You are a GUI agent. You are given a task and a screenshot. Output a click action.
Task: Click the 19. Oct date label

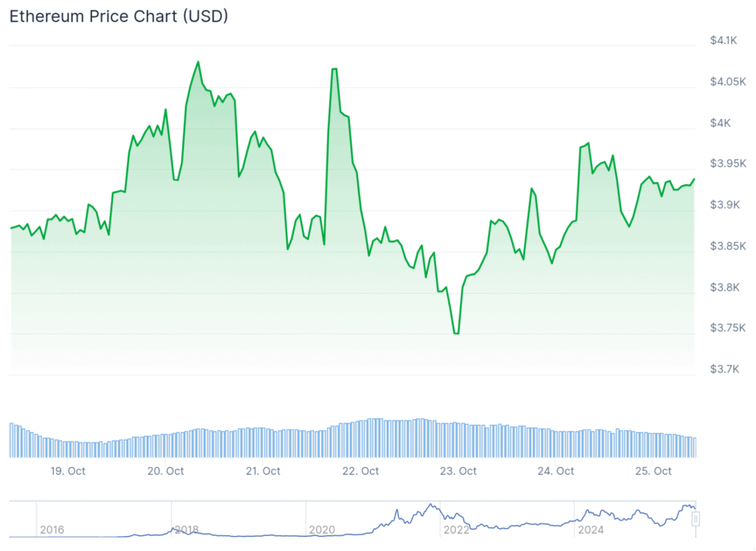pos(67,471)
